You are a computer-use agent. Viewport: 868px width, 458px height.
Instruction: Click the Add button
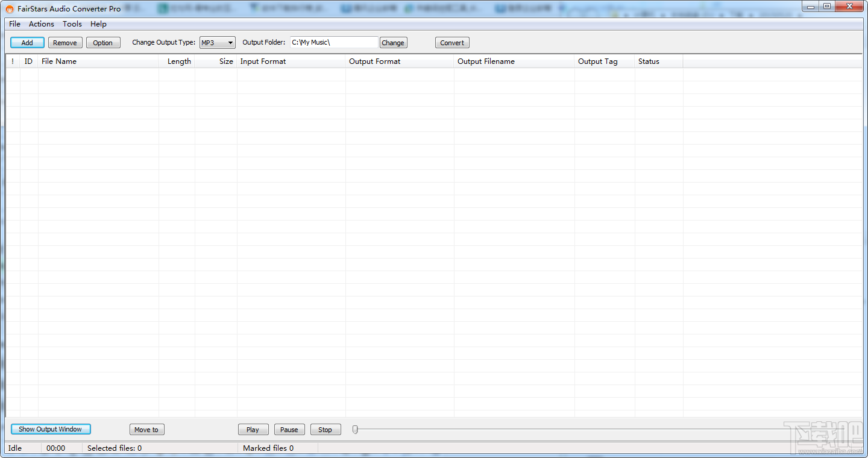point(27,43)
